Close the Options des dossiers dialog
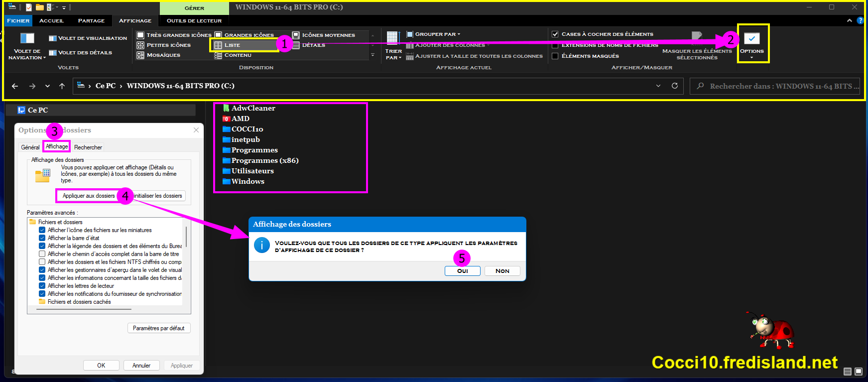 pyautogui.click(x=196, y=130)
